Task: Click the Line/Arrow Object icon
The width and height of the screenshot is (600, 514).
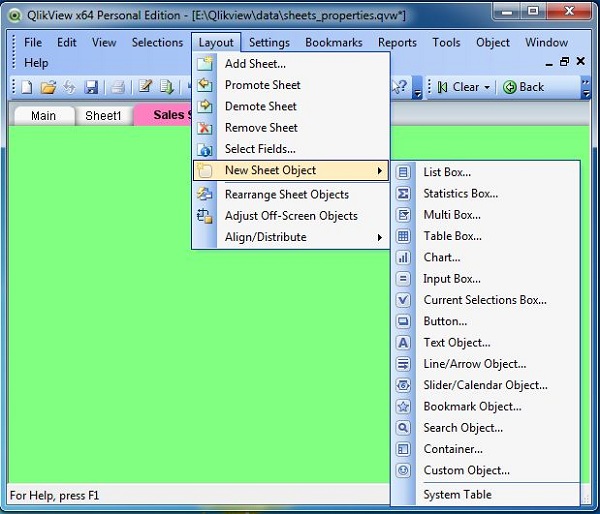Action: pos(403,364)
